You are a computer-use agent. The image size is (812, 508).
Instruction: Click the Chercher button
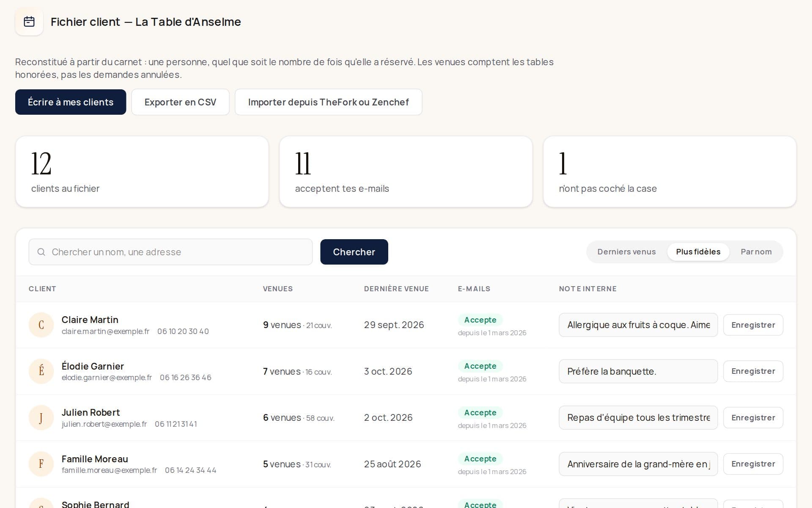coord(354,252)
